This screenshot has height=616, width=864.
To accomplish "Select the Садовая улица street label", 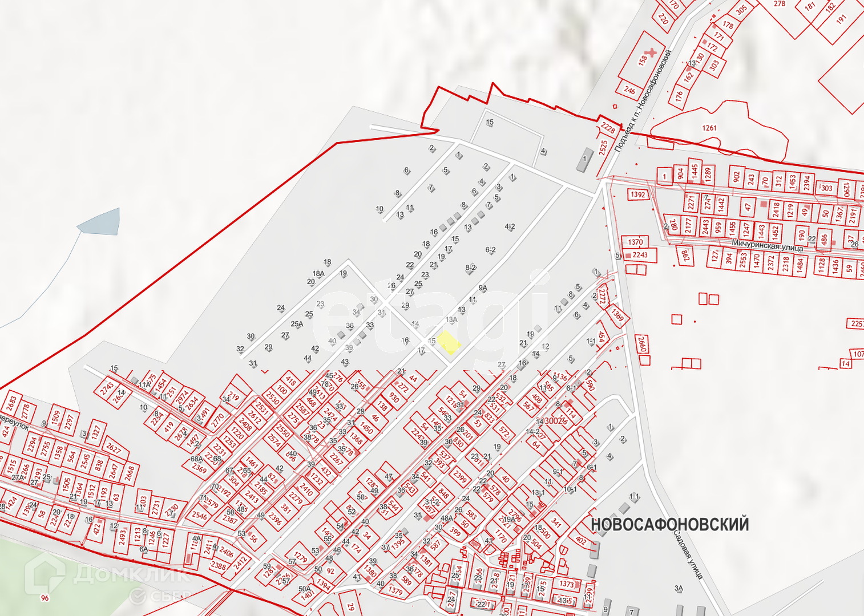I will 687,555.
